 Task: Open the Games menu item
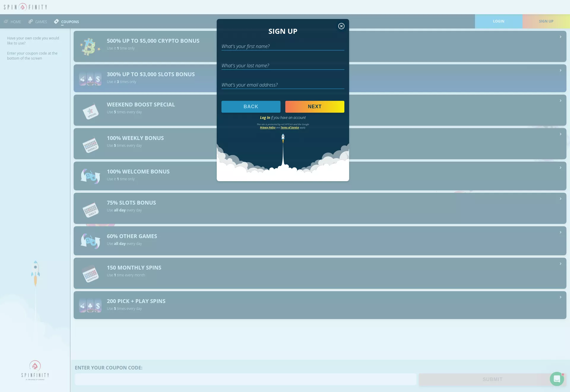pyautogui.click(x=38, y=22)
